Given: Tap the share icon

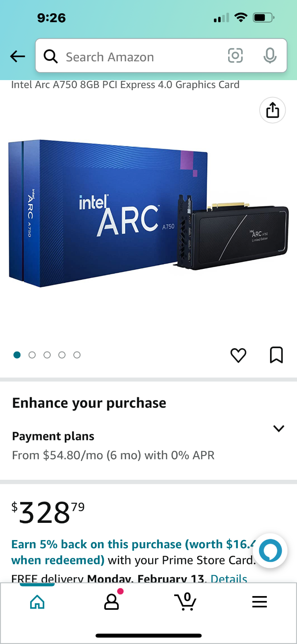Looking at the screenshot, I should [x=272, y=110].
